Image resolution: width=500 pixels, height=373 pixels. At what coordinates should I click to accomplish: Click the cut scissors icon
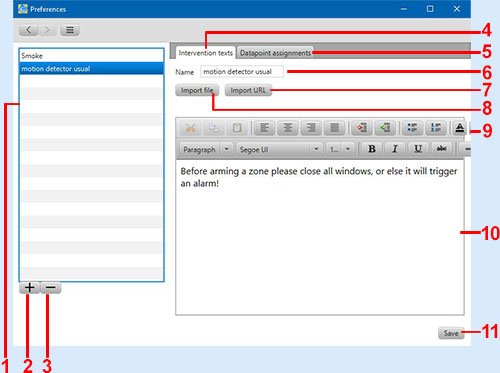(190, 128)
